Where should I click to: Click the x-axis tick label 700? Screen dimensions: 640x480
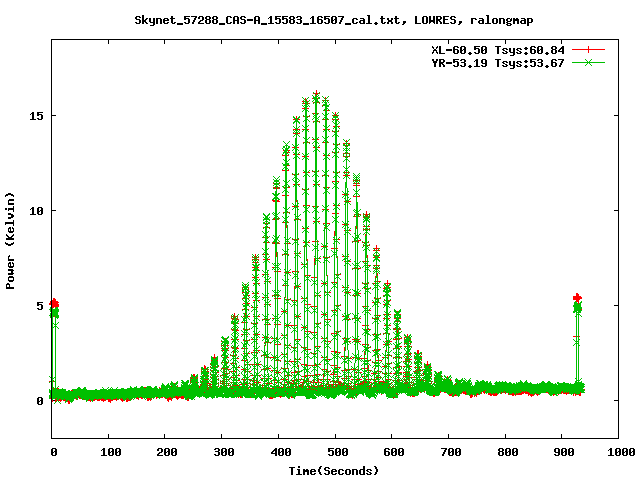click(x=451, y=452)
